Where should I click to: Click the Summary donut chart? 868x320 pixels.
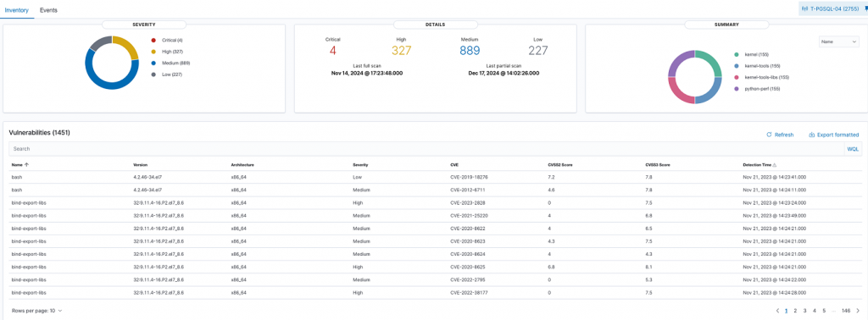tap(695, 77)
